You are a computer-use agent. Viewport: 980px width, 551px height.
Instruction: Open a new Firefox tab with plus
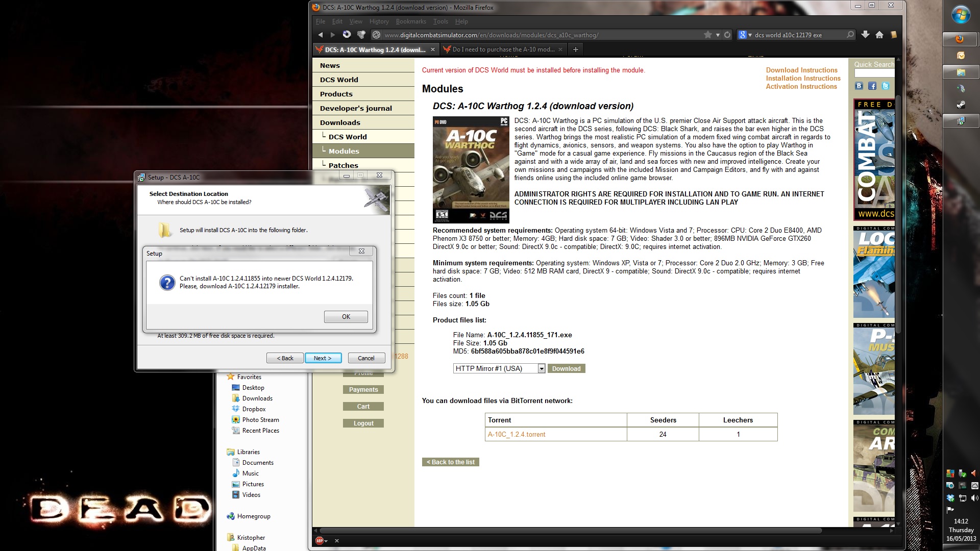576,49
